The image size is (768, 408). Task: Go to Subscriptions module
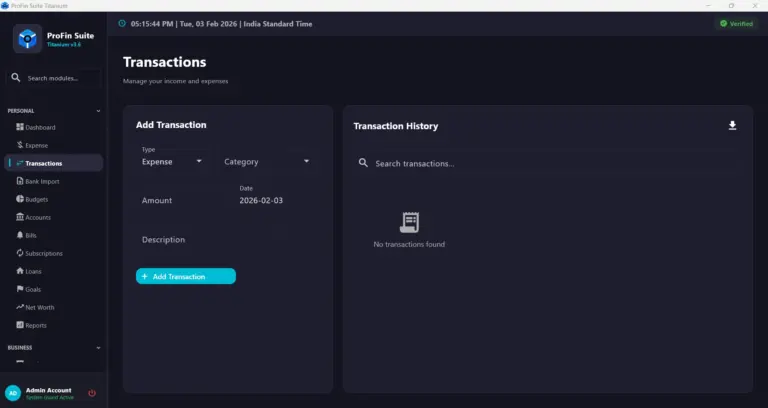[x=53, y=253]
